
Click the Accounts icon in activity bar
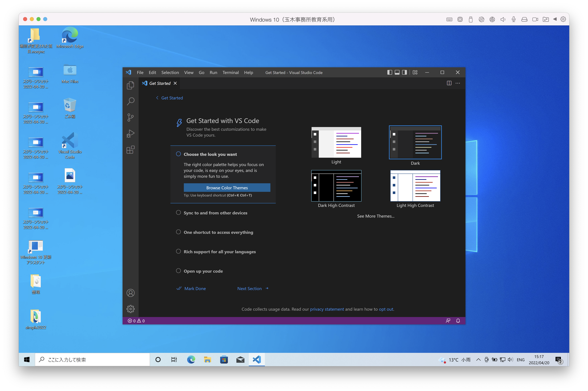click(x=130, y=293)
